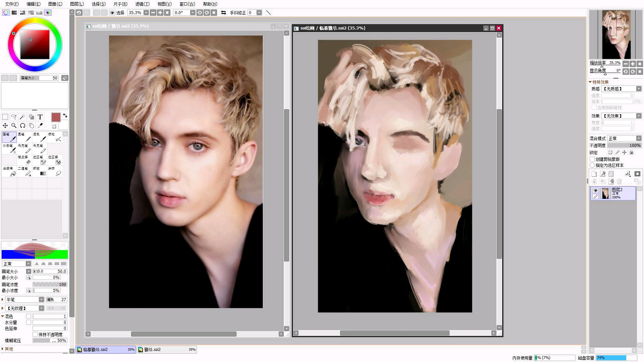
Task: Pick a shade in color square
Action: (x=35, y=45)
